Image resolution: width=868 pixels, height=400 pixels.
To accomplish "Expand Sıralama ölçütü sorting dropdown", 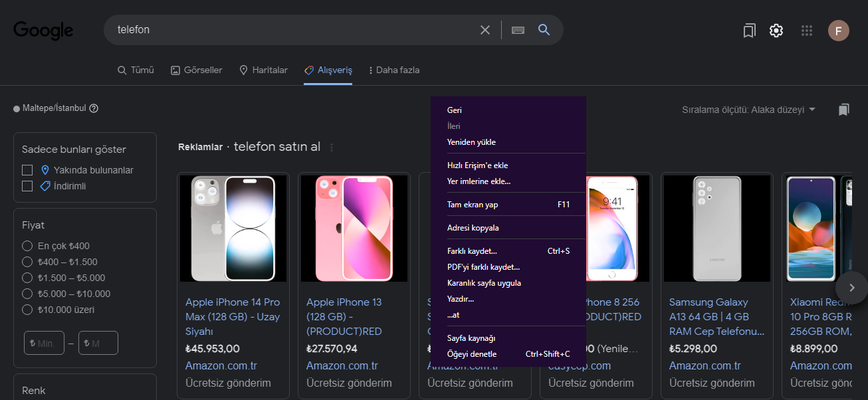I will 748,110.
